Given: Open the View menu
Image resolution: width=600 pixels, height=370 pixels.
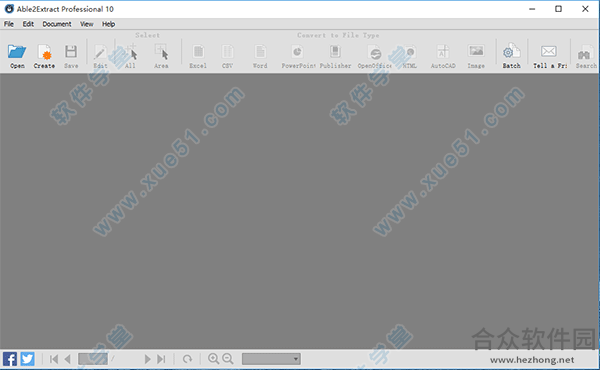Looking at the screenshot, I should pos(86,24).
